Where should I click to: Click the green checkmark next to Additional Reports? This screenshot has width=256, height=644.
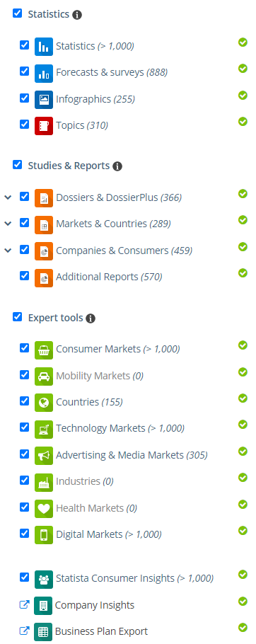pyautogui.click(x=243, y=272)
